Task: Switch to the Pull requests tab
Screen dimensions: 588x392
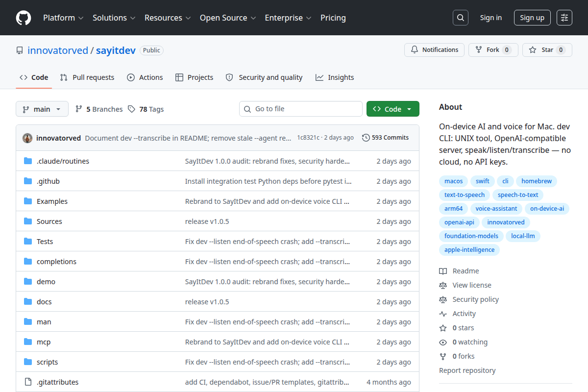Action: pos(87,77)
